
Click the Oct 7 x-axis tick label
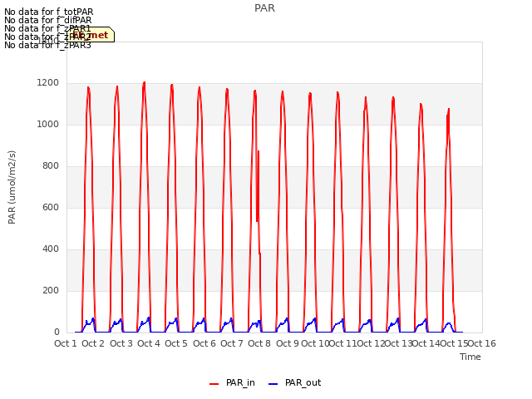click(232, 343)
